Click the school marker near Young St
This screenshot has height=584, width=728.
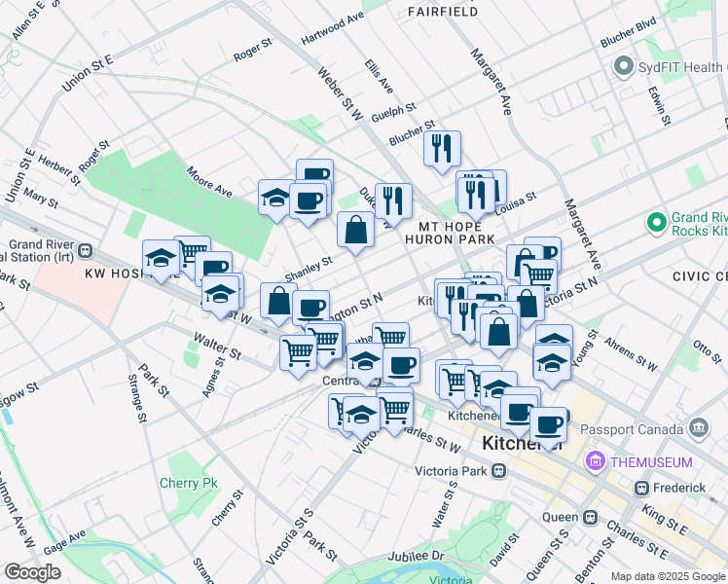tap(552, 362)
